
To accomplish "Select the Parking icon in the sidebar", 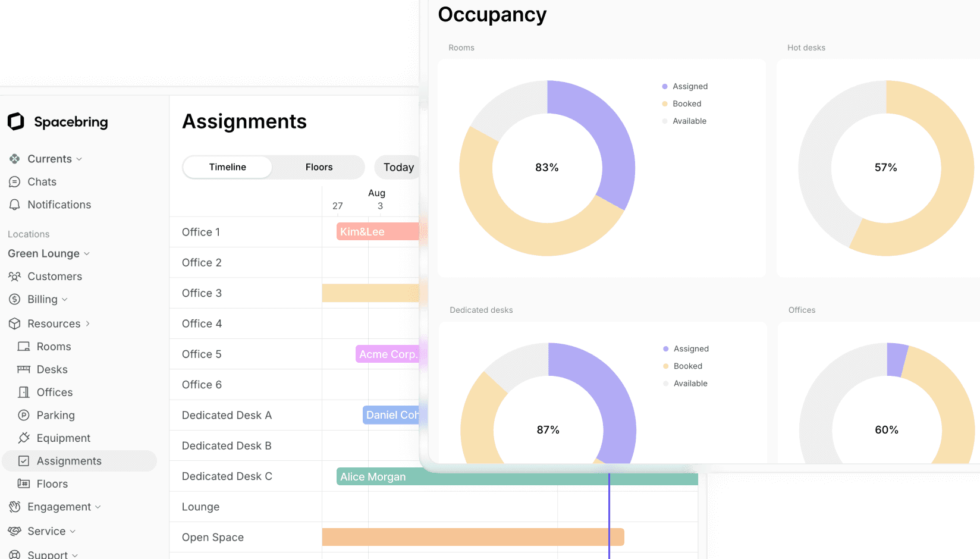I will pyautogui.click(x=24, y=415).
